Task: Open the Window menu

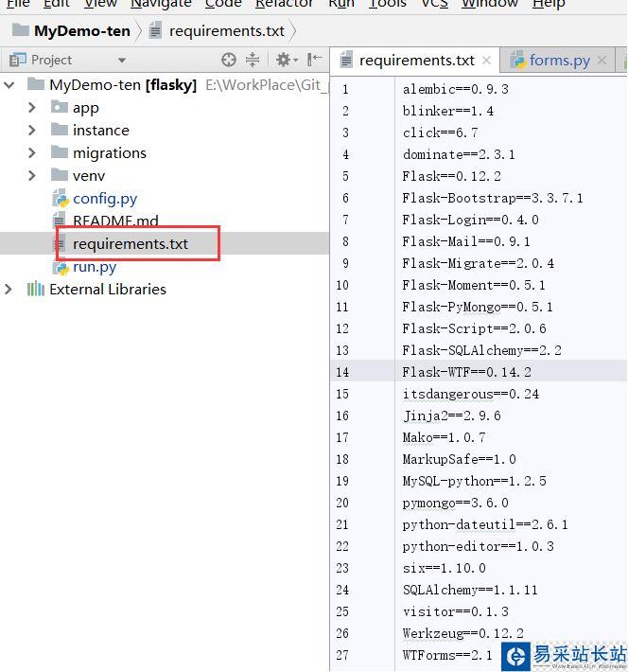Action: [490, 4]
